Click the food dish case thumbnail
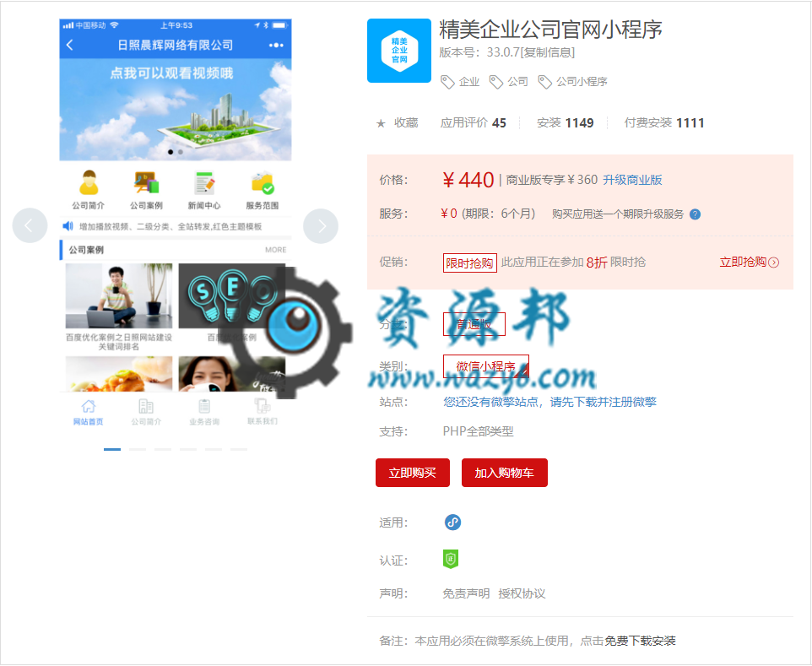 pyautogui.click(x=118, y=374)
